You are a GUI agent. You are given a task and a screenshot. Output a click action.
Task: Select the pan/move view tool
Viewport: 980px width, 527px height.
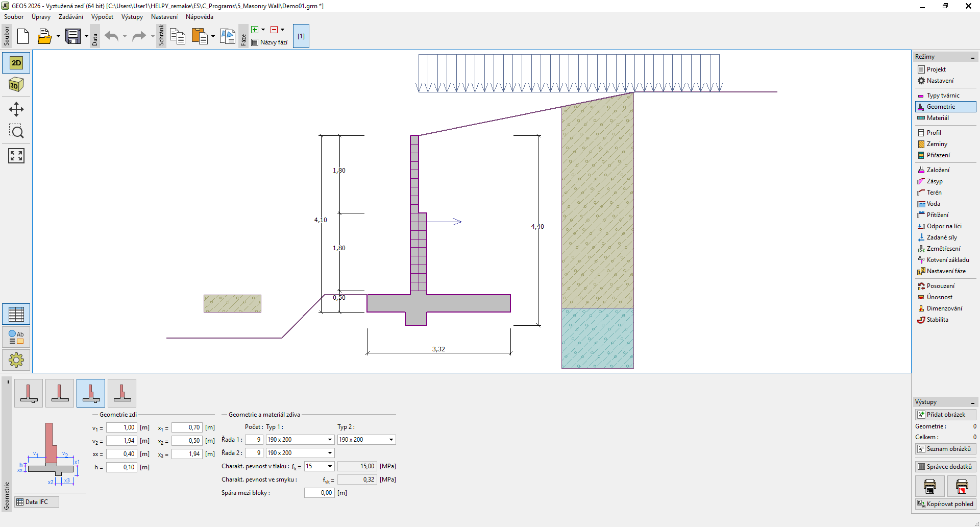[16, 109]
